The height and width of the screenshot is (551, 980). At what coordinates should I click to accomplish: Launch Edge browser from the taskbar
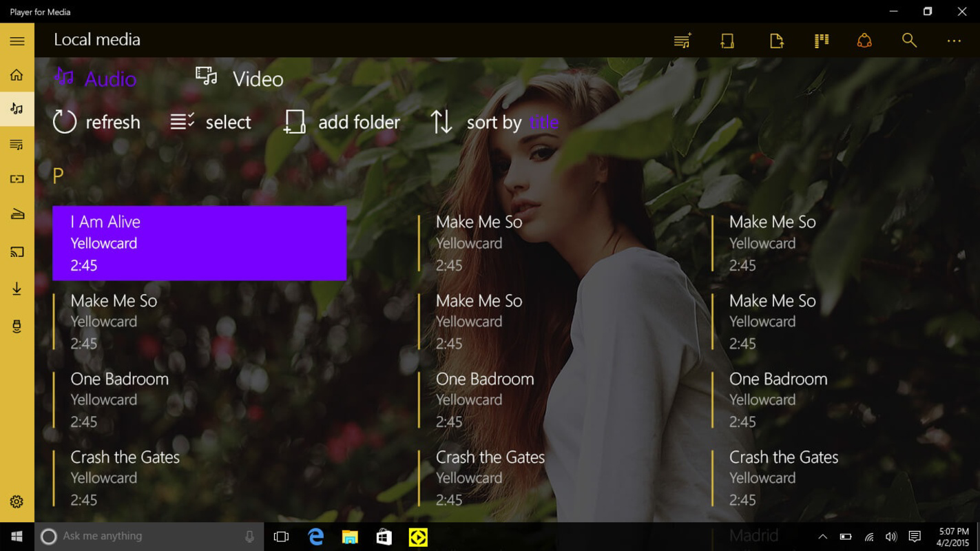[x=315, y=537]
